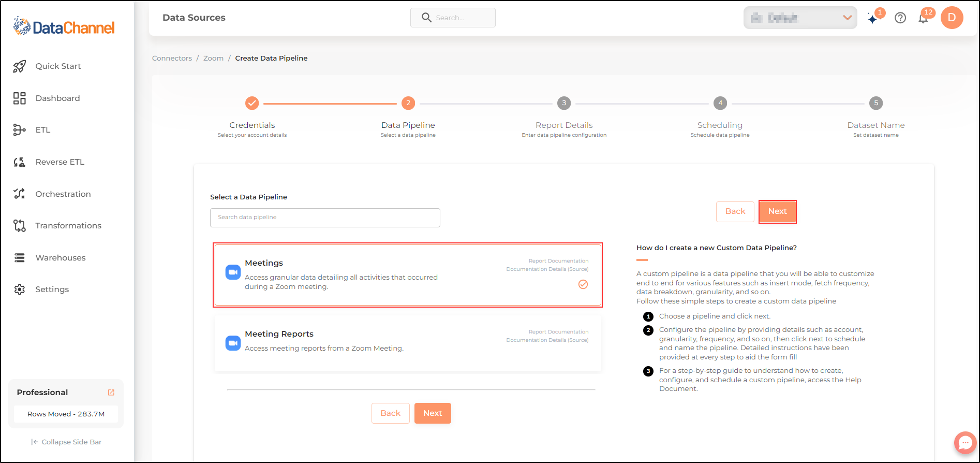Open Meeting Reports Report Documentation link
Viewport: 980px width, 463px height.
click(x=558, y=332)
